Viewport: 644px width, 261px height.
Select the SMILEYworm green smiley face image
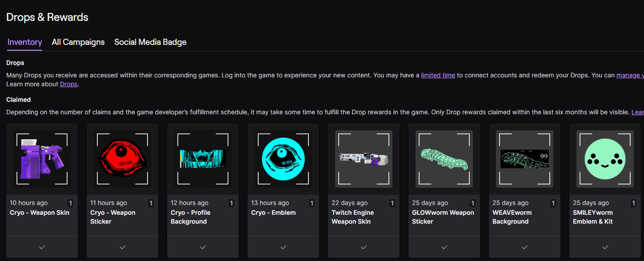[x=605, y=159]
